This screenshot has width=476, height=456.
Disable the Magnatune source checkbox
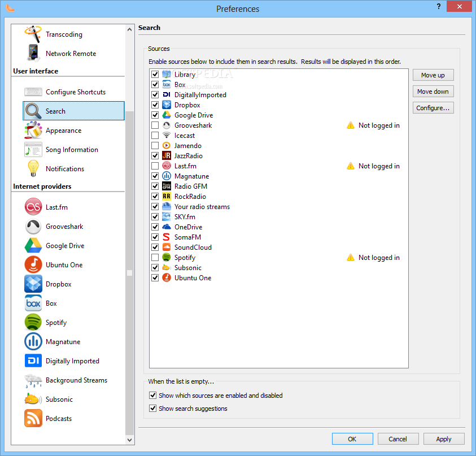[155, 176]
